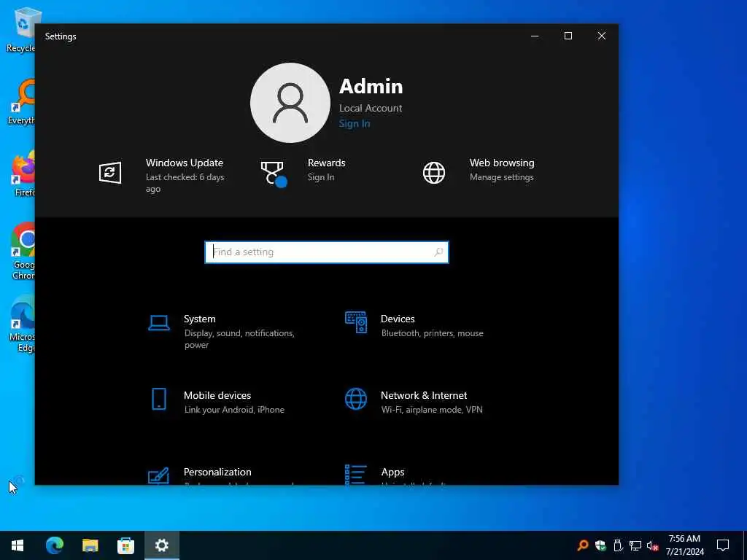Image resolution: width=747 pixels, height=560 pixels.
Task: Select the Recycle Bin desktop icon
Action: click(x=21, y=31)
